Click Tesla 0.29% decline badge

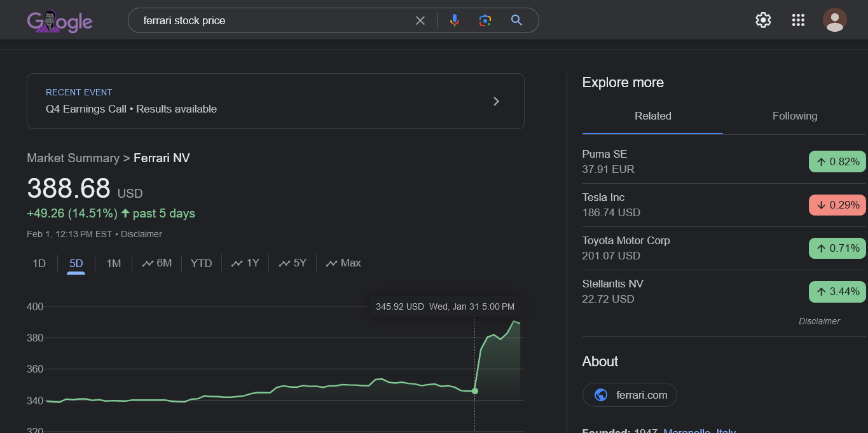837,205
